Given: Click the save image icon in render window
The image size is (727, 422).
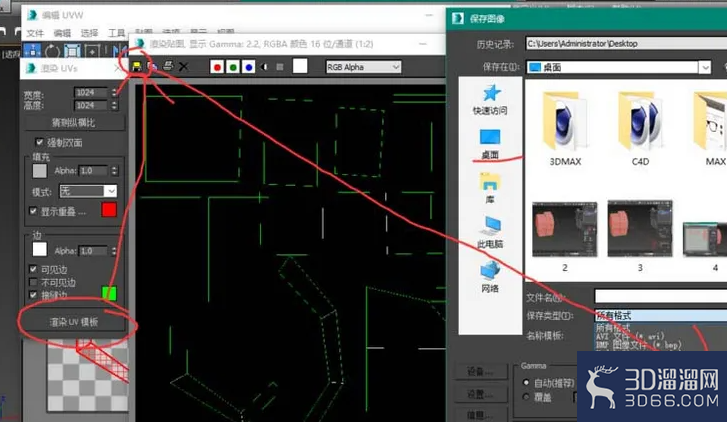Looking at the screenshot, I should pos(137,66).
